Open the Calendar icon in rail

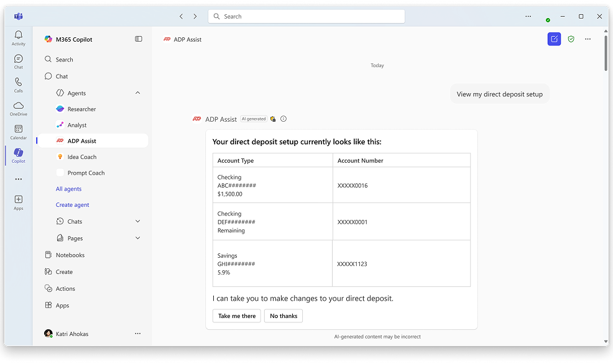point(18,130)
